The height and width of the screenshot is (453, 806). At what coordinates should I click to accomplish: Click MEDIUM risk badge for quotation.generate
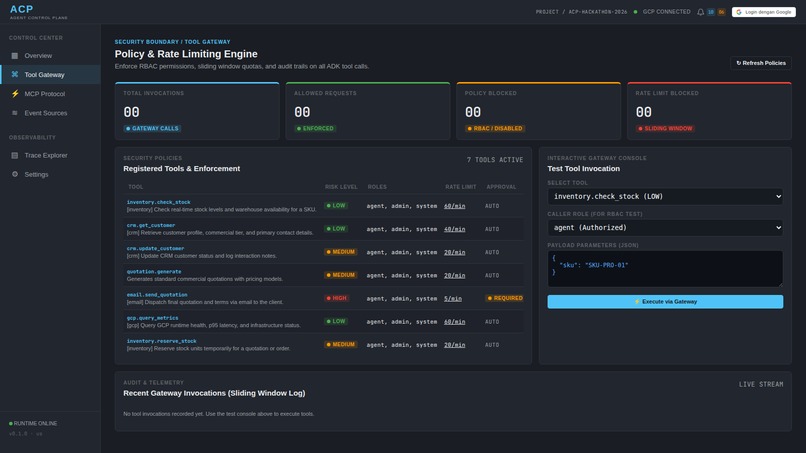pos(340,275)
